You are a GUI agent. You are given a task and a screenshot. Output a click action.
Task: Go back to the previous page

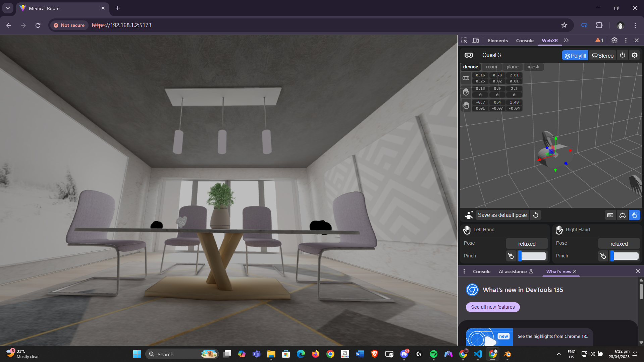coord(9,25)
